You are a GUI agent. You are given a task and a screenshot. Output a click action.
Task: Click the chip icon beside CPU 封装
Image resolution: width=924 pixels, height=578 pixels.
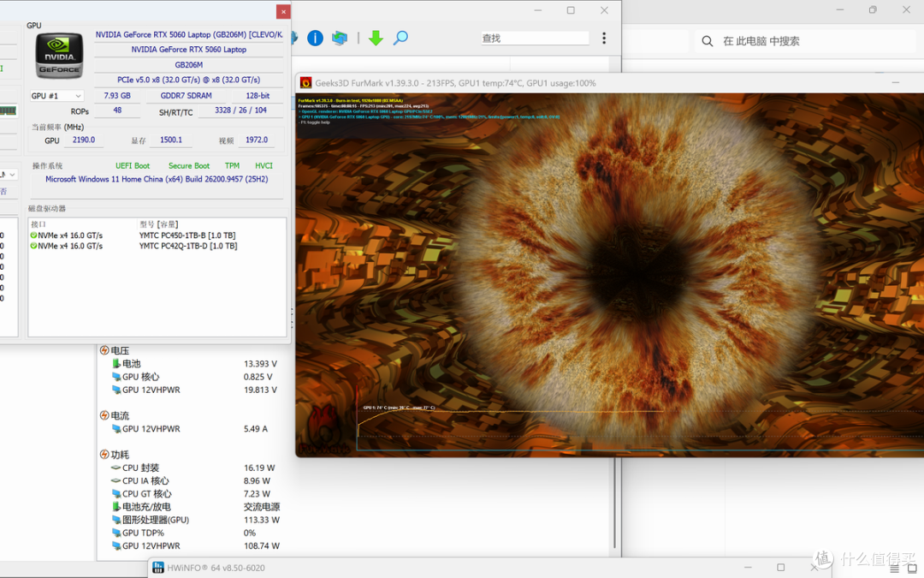tap(116, 468)
